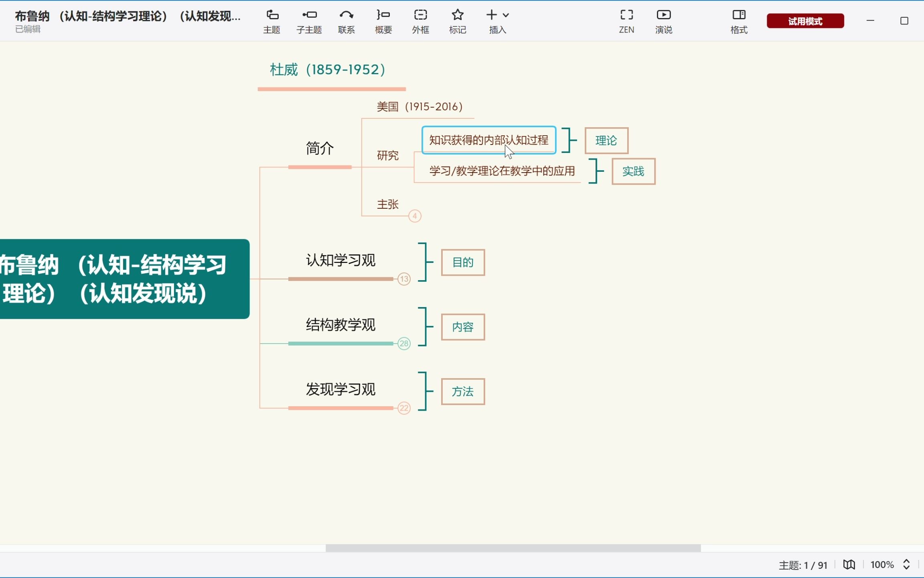Viewport: 924px width, 578px height.
Task: Click the document title in the header
Action: [128, 16]
